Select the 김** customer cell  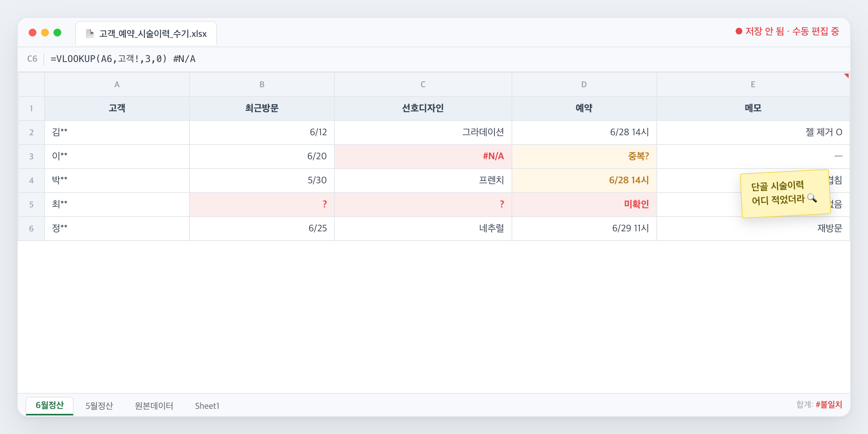[117, 133]
